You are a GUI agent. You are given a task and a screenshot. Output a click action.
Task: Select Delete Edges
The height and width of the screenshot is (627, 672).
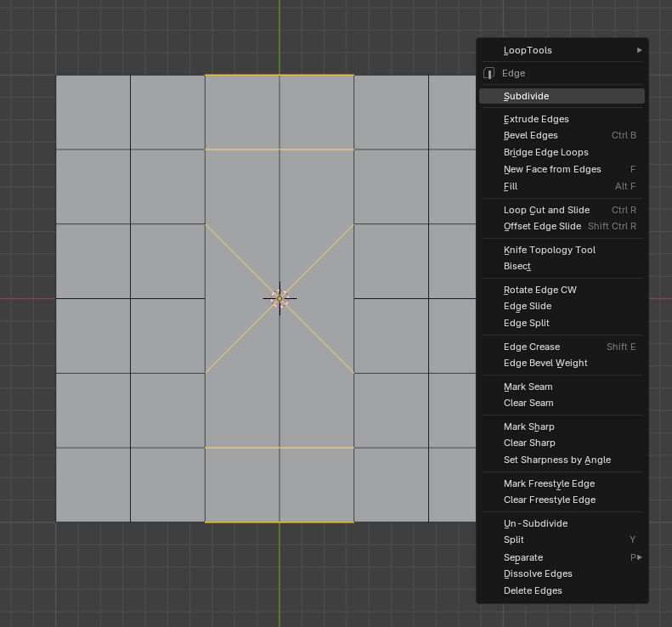[x=562, y=590]
